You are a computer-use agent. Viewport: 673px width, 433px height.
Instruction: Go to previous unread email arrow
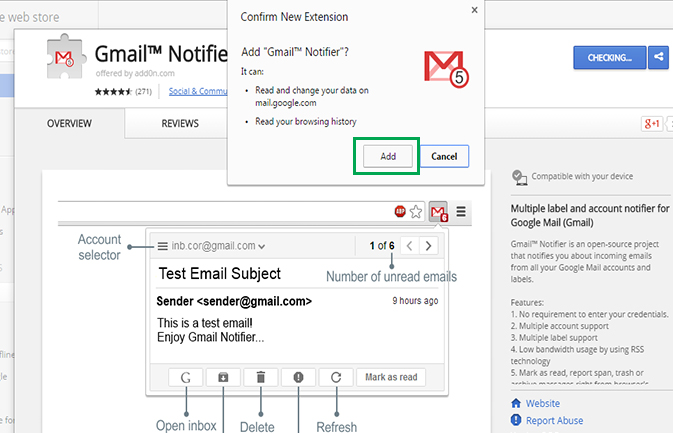[x=409, y=246]
